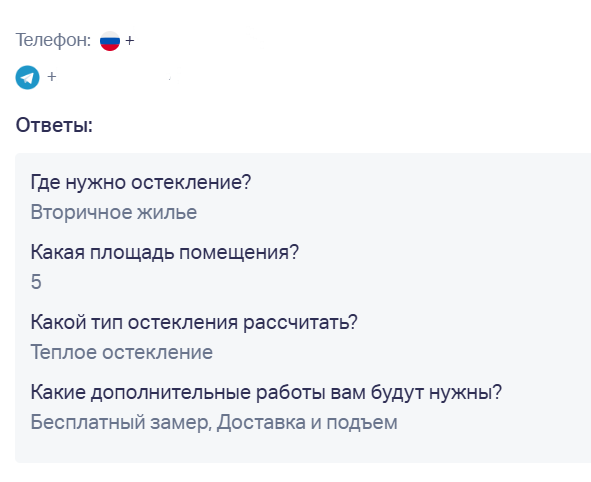The width and height of the screenshot is (591, 482).
Task: Click the word остекление in first question
Action: click(191, 182)
